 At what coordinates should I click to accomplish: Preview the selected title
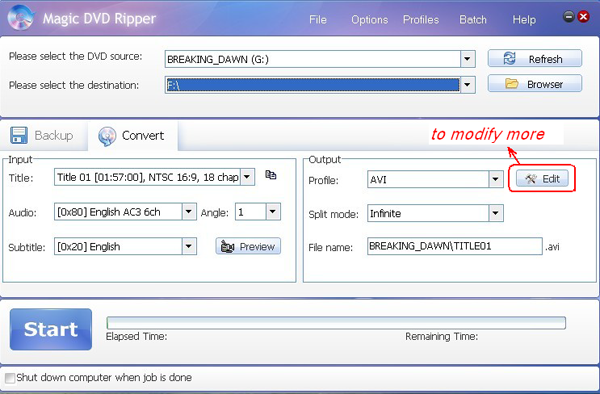pyautogui.click(x=248, y=246)
